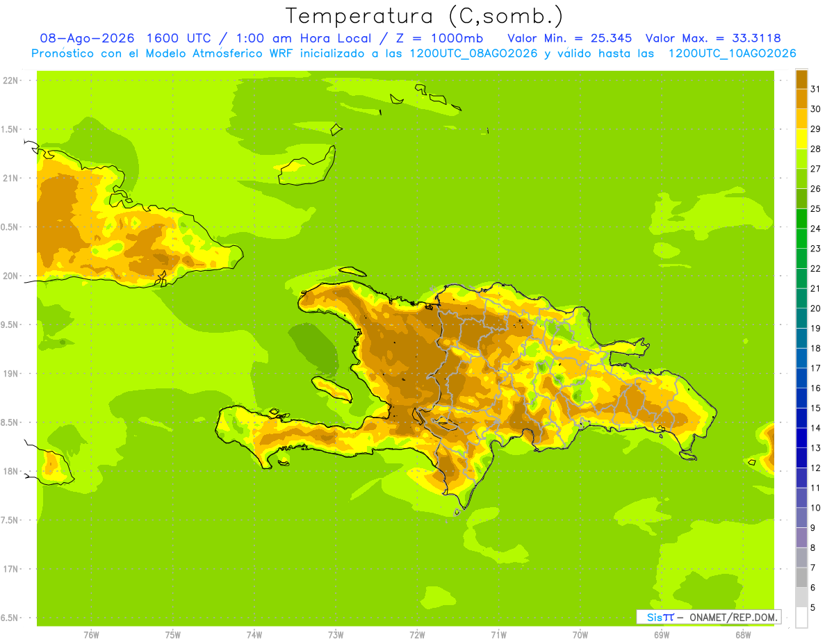Click the color bar value "27"
The height and width of the screenshot is (644, 834).
[816, 169]
